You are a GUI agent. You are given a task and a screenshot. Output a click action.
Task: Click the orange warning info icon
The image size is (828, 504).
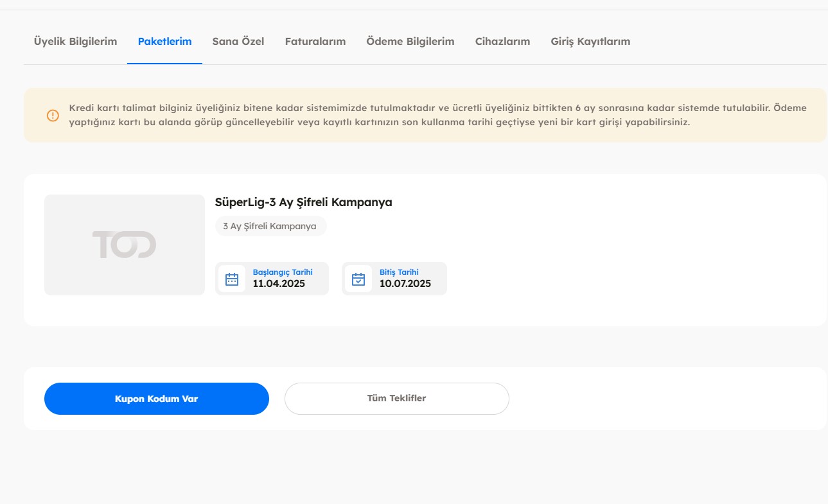tap(53, 116)
